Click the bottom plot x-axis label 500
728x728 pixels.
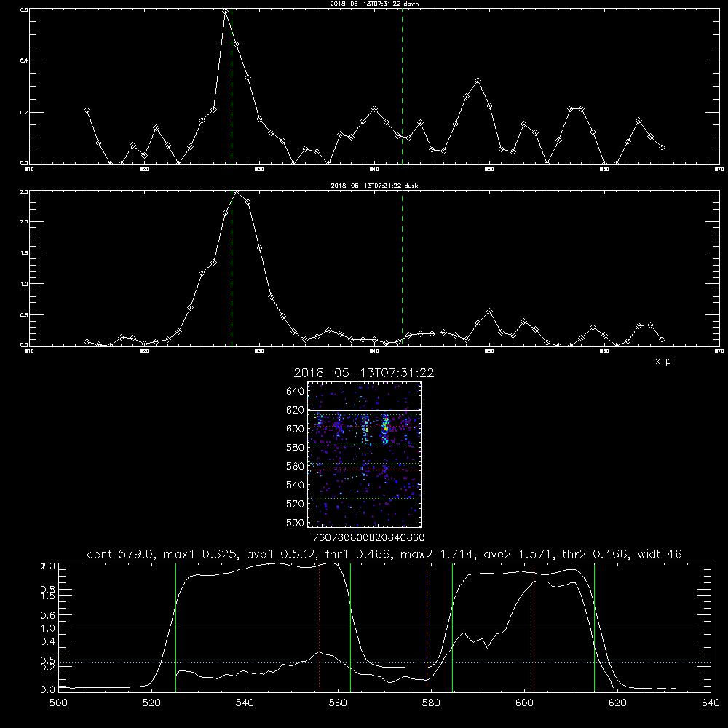(x=58, y=703)
